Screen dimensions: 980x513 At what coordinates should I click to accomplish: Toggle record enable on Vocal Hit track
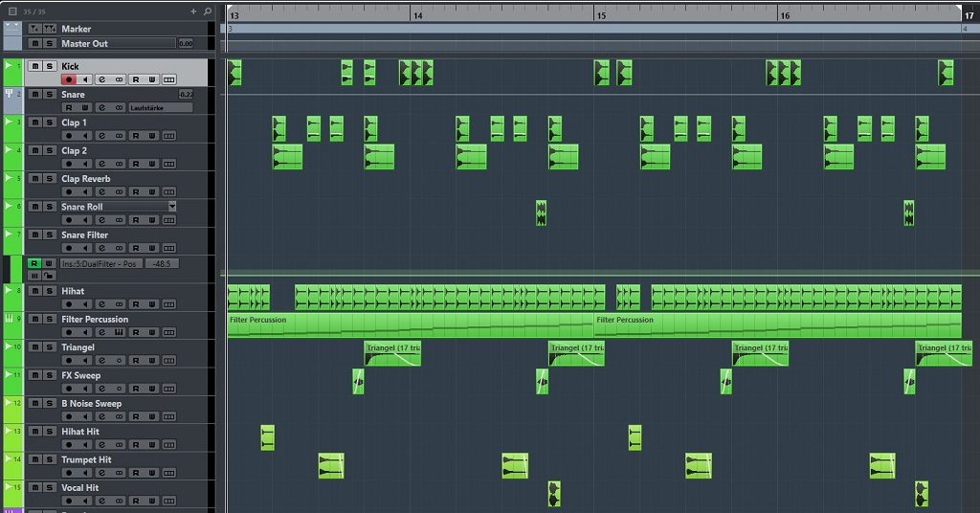click(x=69, y=502)
